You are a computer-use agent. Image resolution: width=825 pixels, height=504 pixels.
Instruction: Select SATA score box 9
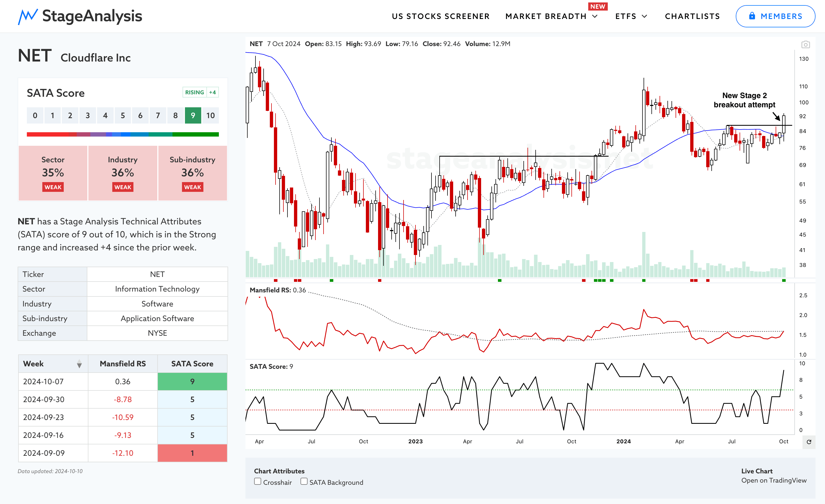point(193,115)
